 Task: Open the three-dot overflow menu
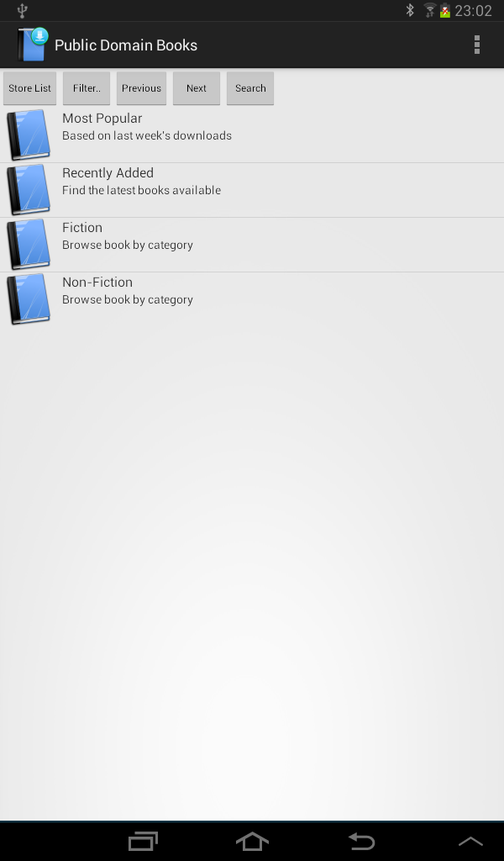pyautogui.click(x=476, y=45)
